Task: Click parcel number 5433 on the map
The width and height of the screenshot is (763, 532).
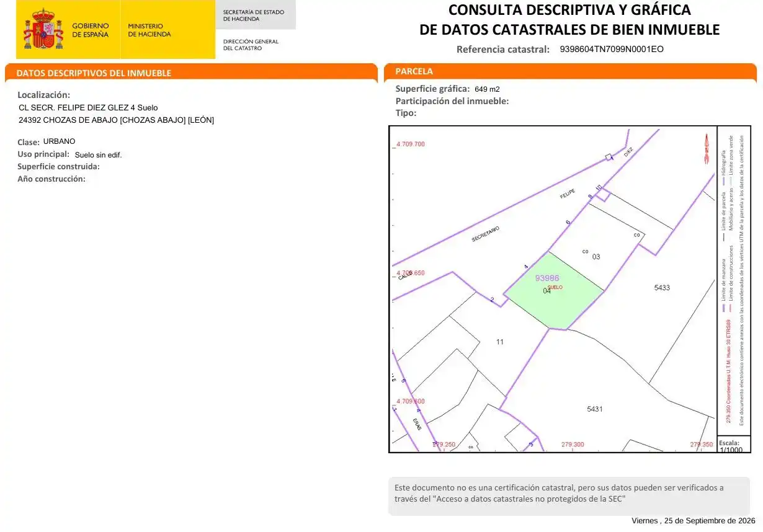Action: point(662,288)
